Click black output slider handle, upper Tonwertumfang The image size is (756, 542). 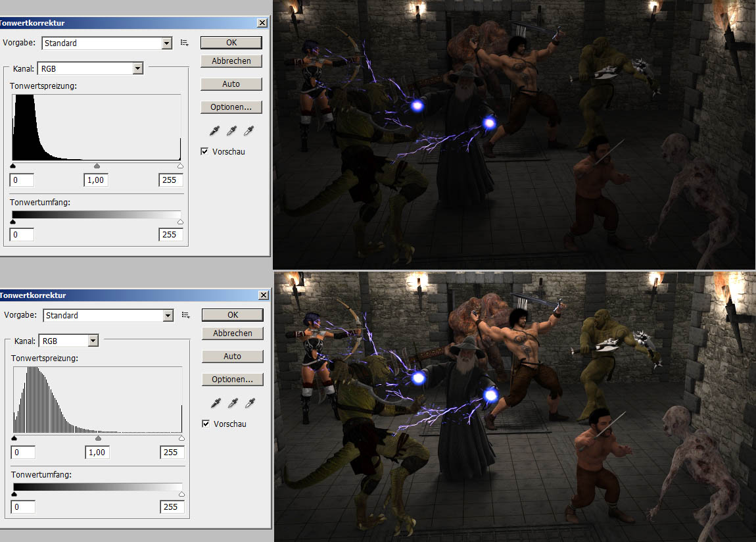point(13,222)
